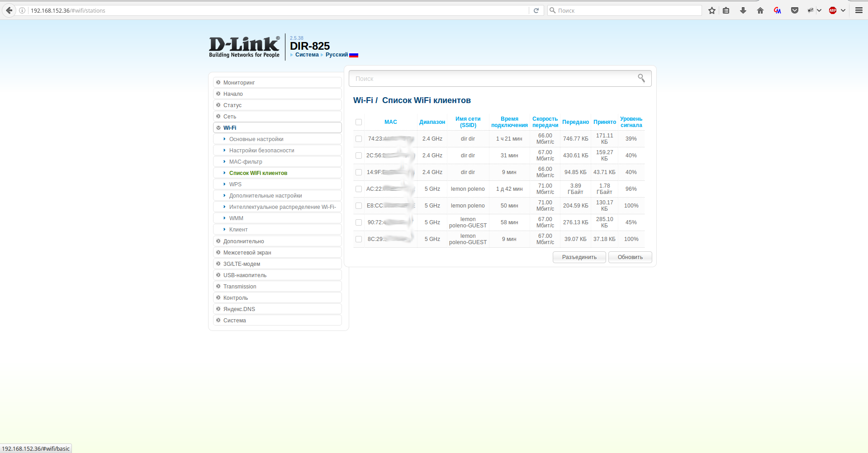Expand the Контроль menu section
Viewport: 868px width, 453px height.
click(x=277, y=297)
